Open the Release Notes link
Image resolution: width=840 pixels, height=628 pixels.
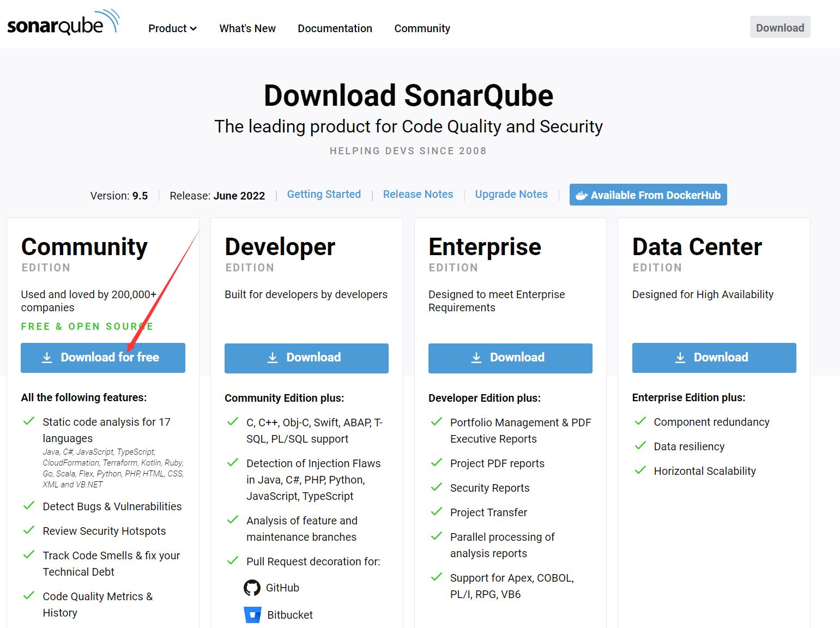tap(418, 194)
